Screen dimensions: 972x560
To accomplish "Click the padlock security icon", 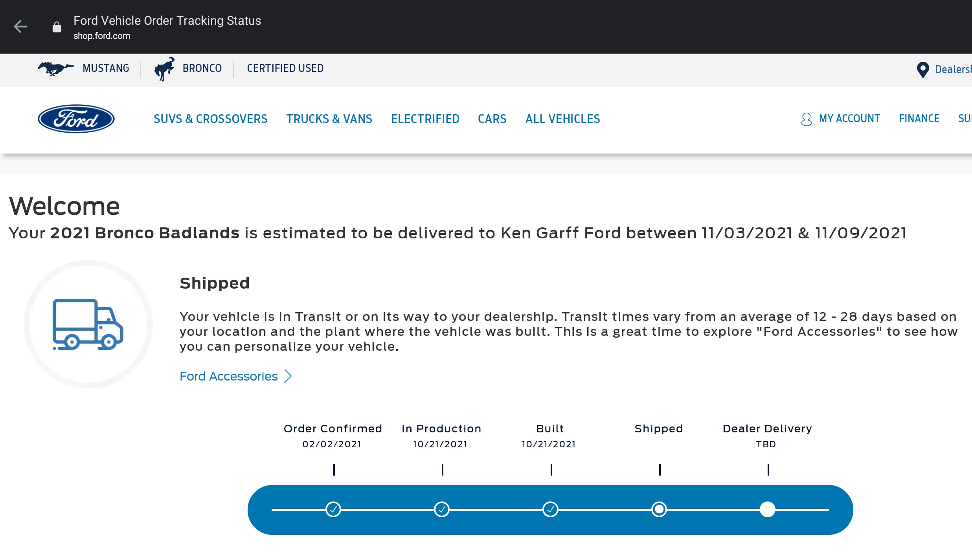I will click(57, 27).
